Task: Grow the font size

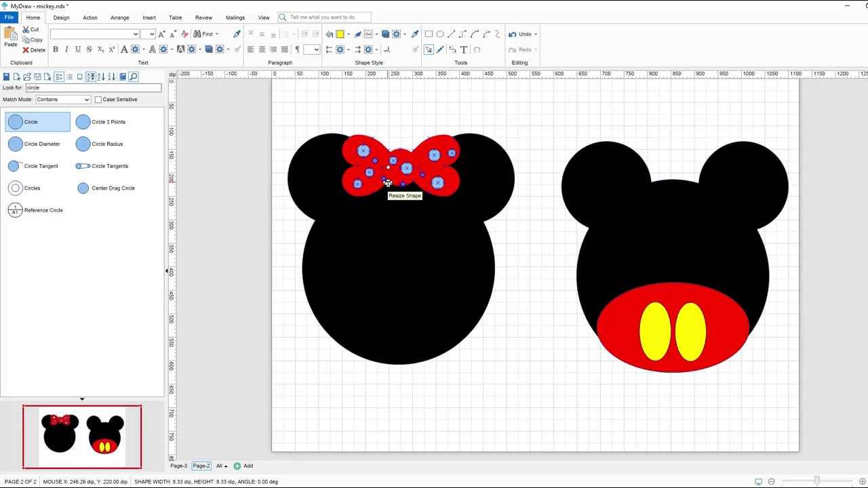Action: tap(161, 34)
